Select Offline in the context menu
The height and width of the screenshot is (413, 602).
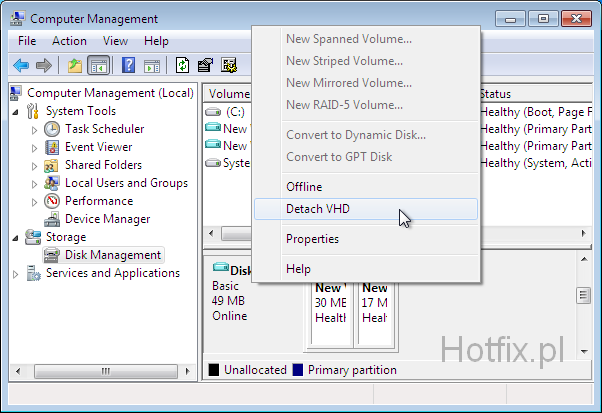pos(304,187)
